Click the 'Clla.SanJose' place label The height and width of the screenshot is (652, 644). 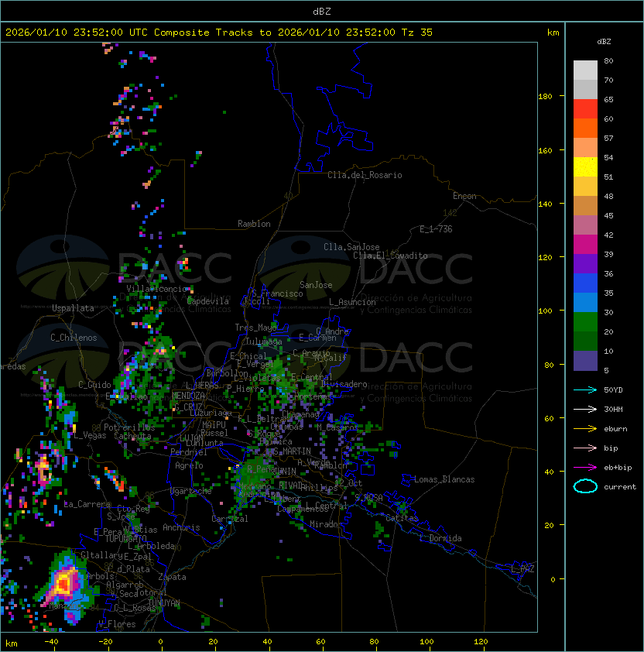pyautogui.click(x=351, y=247)
